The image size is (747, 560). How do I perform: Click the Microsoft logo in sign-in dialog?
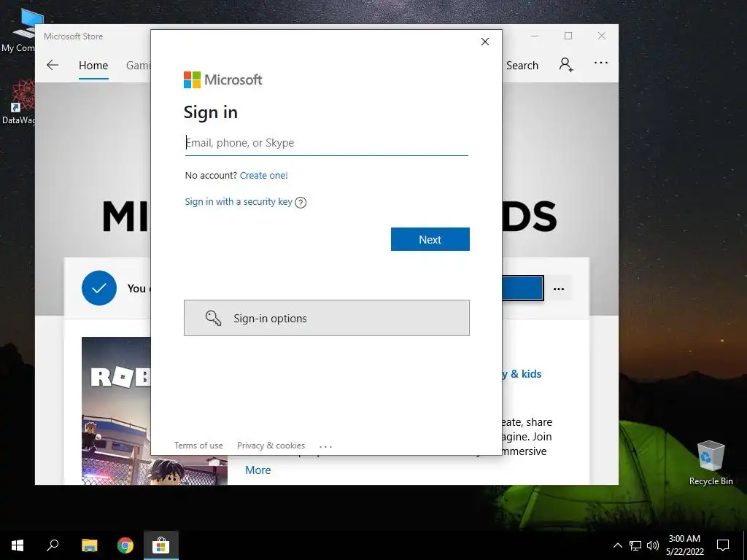click(x=223, y=79)
